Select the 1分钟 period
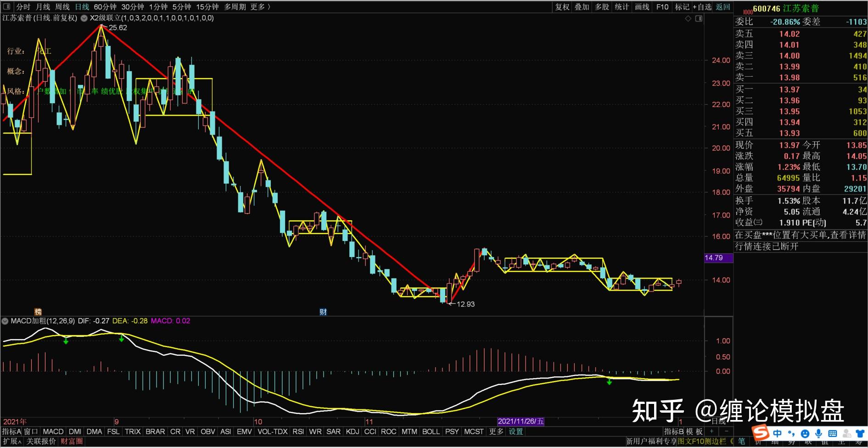868x448 pixels. tap(158, 7)
